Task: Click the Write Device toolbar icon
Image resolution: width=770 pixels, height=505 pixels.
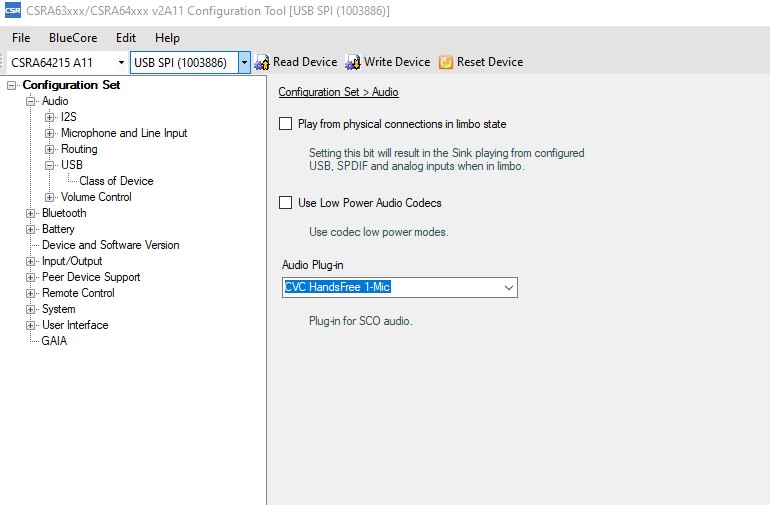Action: click(x=353, y=62)
